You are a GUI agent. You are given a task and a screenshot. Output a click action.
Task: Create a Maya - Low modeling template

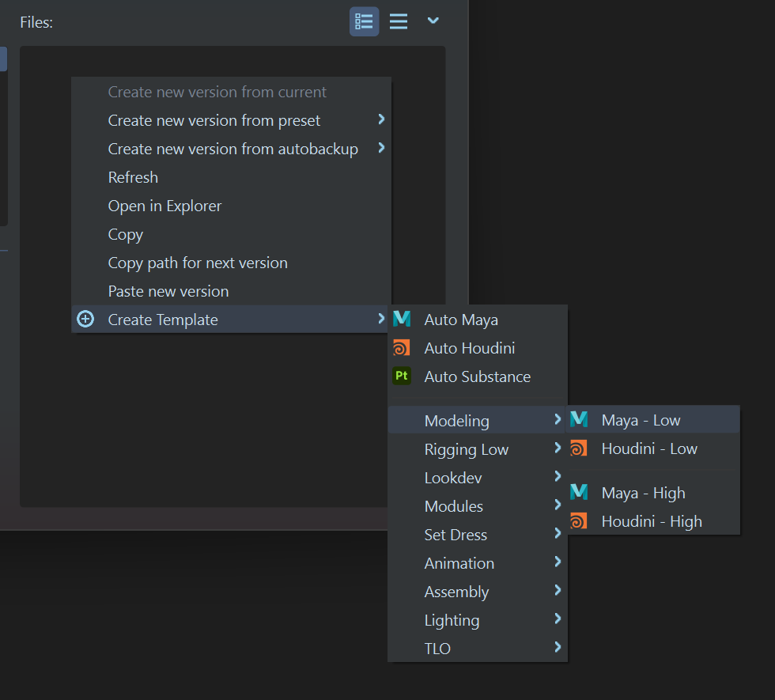pos(652,420)
